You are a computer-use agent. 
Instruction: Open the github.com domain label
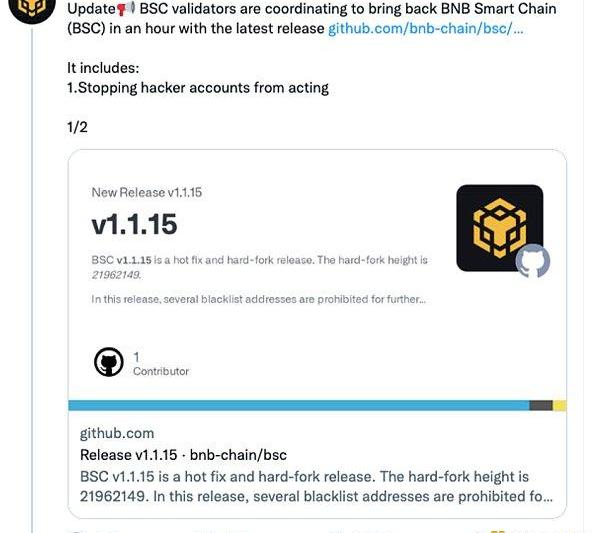[x=117, y=433]
